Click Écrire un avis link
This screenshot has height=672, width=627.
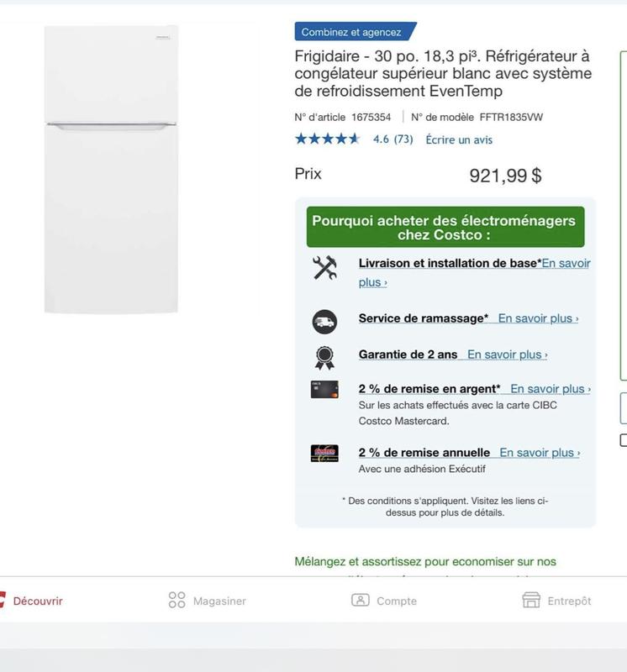tap(459, 139)
